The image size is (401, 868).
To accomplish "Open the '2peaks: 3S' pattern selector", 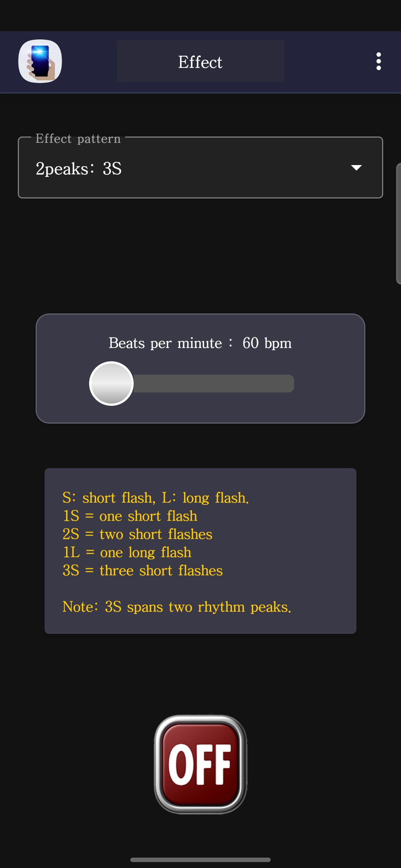I will [200, 168].
